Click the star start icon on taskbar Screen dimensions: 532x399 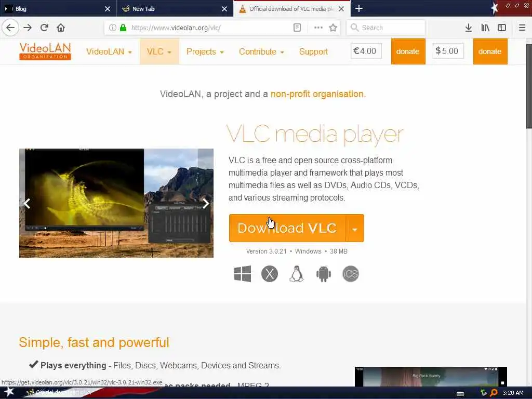pyautogui.click(x=9, y=392)
